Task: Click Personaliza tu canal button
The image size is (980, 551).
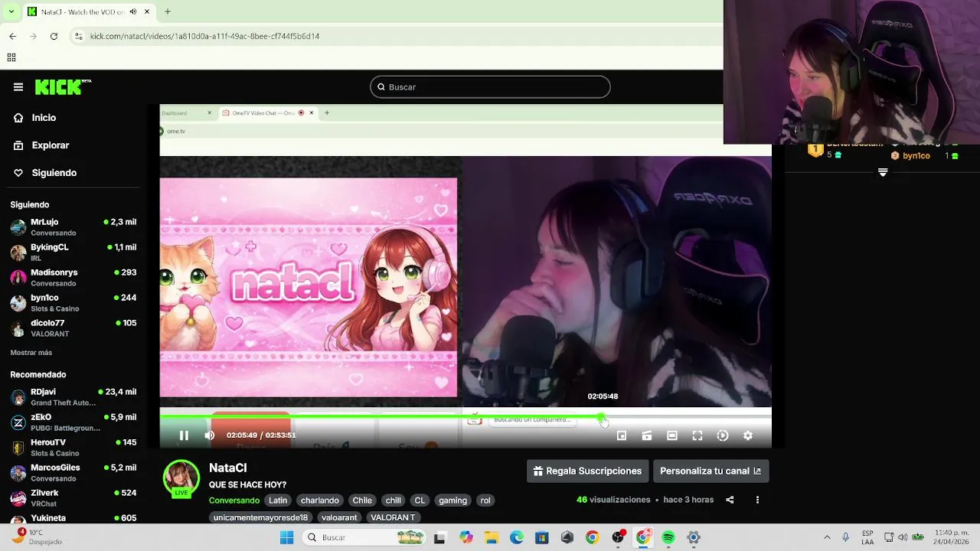Action: [710, 471]
